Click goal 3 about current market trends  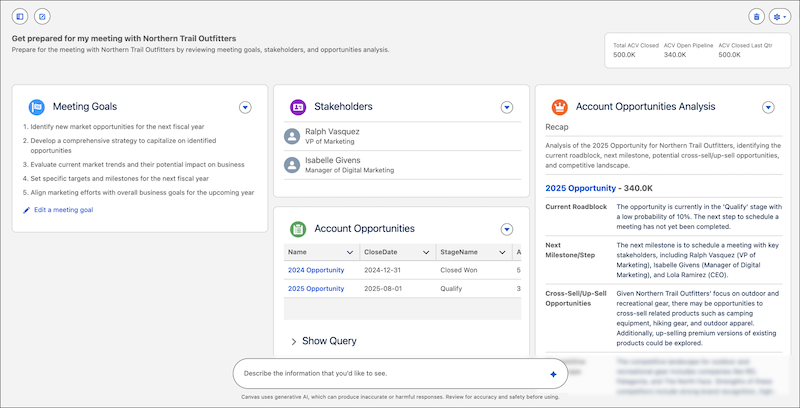point(137,165)
